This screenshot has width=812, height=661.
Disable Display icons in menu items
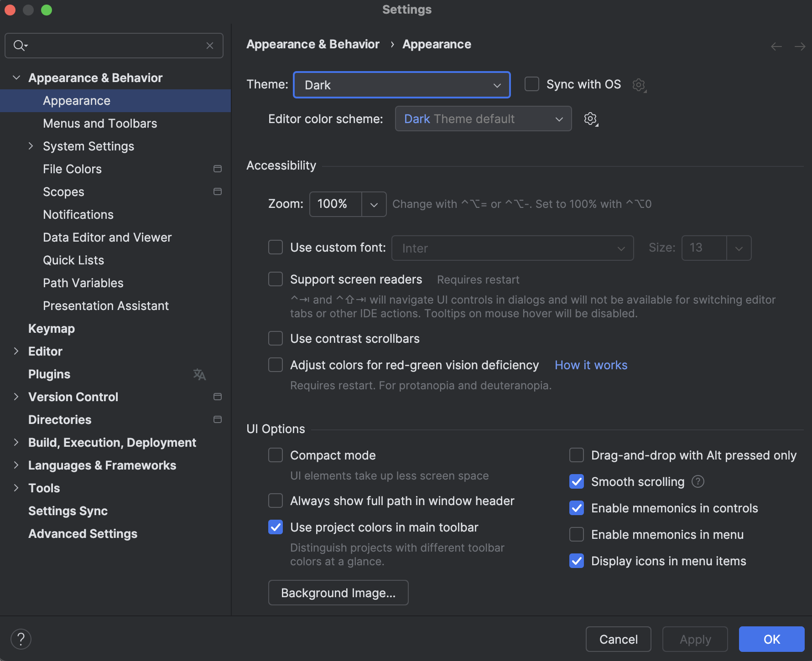point(576,561)
